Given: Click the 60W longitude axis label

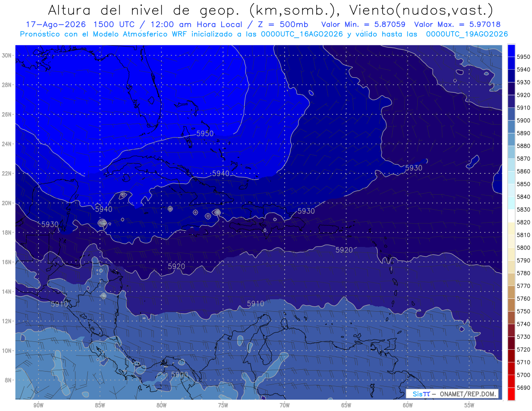Looking at the screenshot, I should (x=408, y=405).
